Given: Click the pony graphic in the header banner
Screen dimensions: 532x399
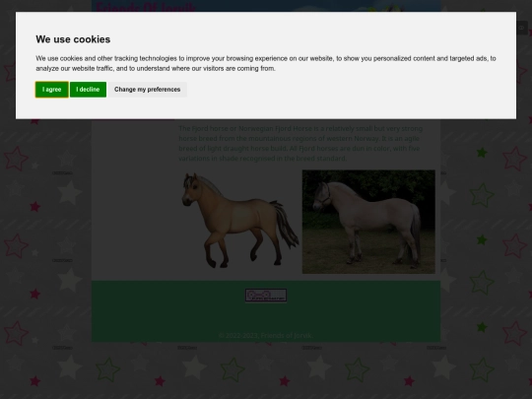Looking at the screenshot, I should [x=390, y=7].
